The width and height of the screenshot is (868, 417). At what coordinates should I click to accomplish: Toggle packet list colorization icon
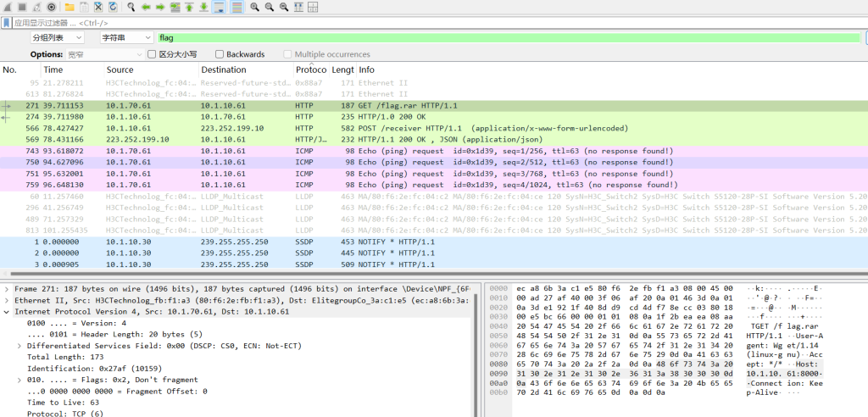pos(236,7)
